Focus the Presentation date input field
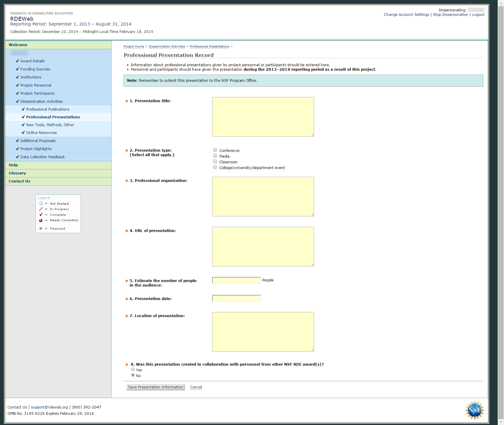This screenshot has height=425, width=504. pos(236,298)
